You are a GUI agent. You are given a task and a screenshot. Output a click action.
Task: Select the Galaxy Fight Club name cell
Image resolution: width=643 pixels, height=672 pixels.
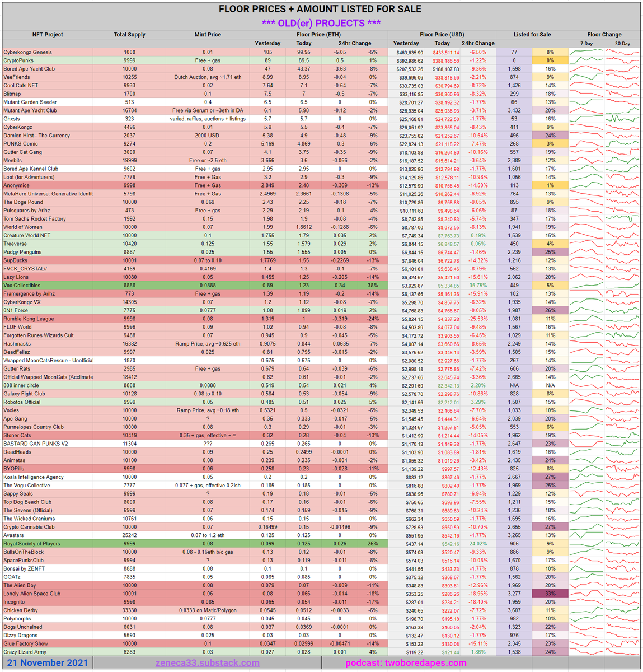click(24, 394)
